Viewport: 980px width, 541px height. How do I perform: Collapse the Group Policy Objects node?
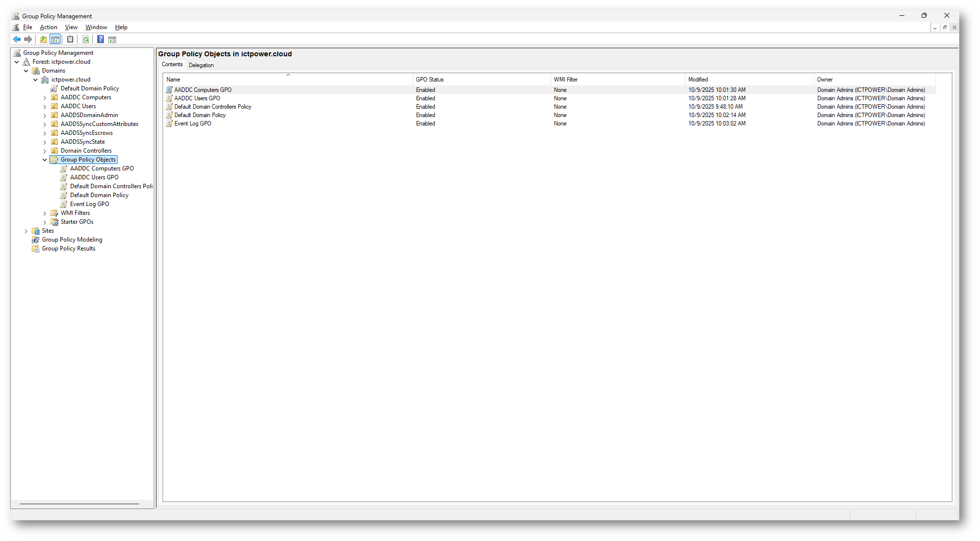point(45,160)
